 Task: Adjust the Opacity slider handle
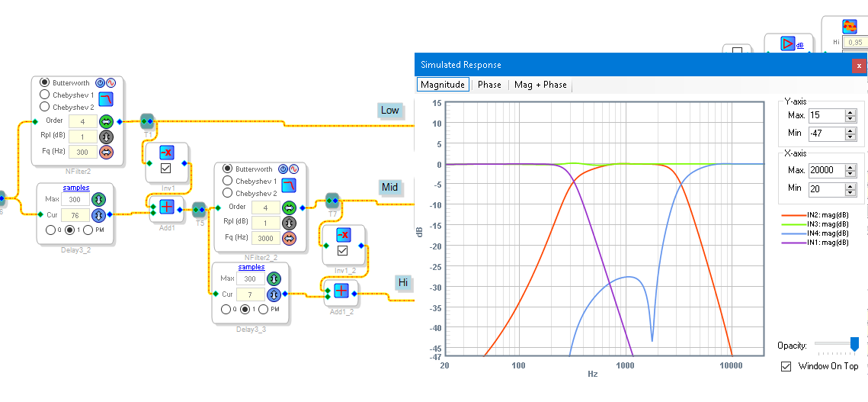[x=855, y=344]
